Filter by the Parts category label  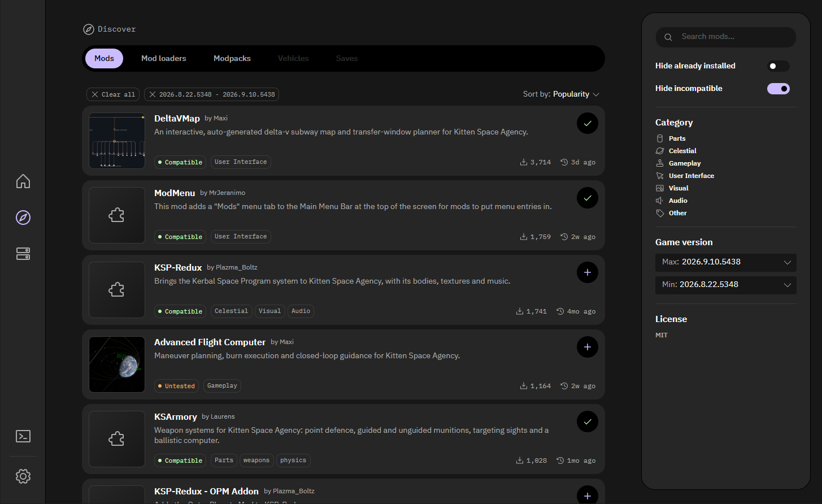pos(677,138)
